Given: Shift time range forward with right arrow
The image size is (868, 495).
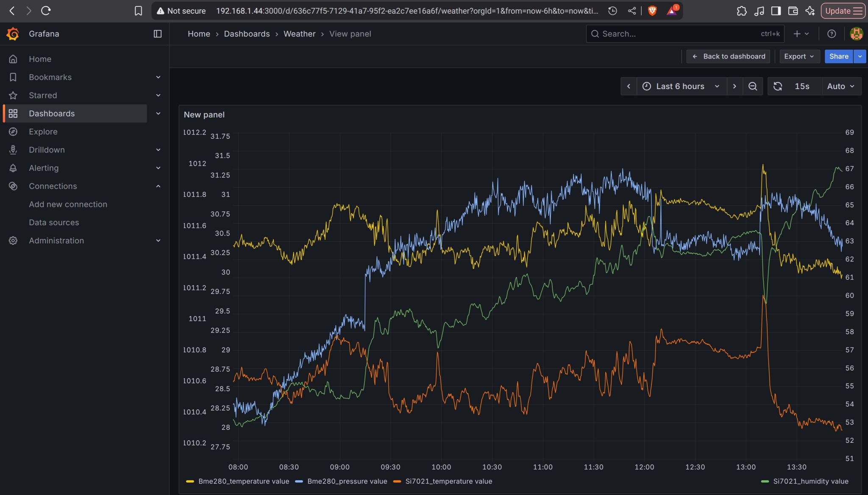Looking at the screenshot, I should pyautogui.click(x=734, y=86).
